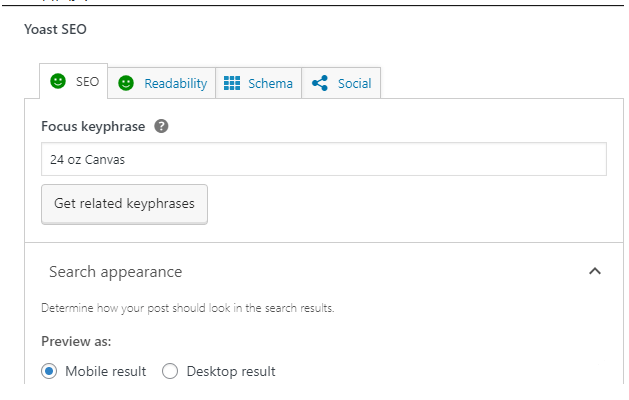The width and height of the screenshot is (629, 400).
Task: Open the Focus keyphrase help question mark
Action: click(162, 127)
